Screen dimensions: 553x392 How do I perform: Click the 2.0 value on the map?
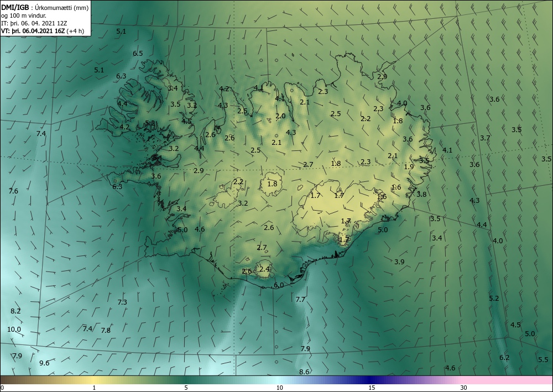(x=280, y=116)
